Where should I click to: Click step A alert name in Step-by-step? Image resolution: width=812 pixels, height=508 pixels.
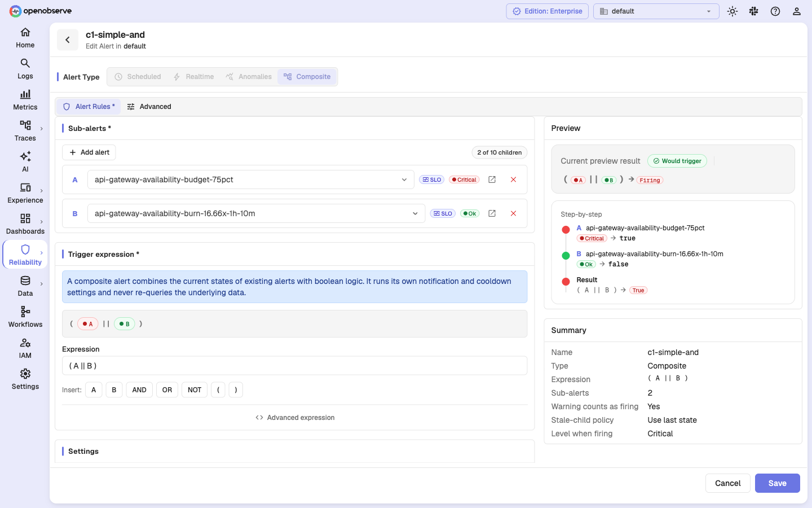tap(645, 228)
